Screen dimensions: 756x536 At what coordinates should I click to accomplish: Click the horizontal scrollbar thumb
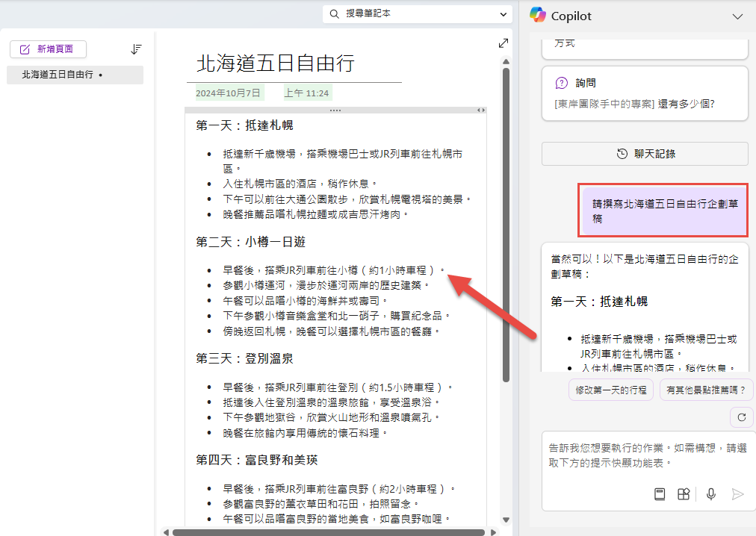329,532
